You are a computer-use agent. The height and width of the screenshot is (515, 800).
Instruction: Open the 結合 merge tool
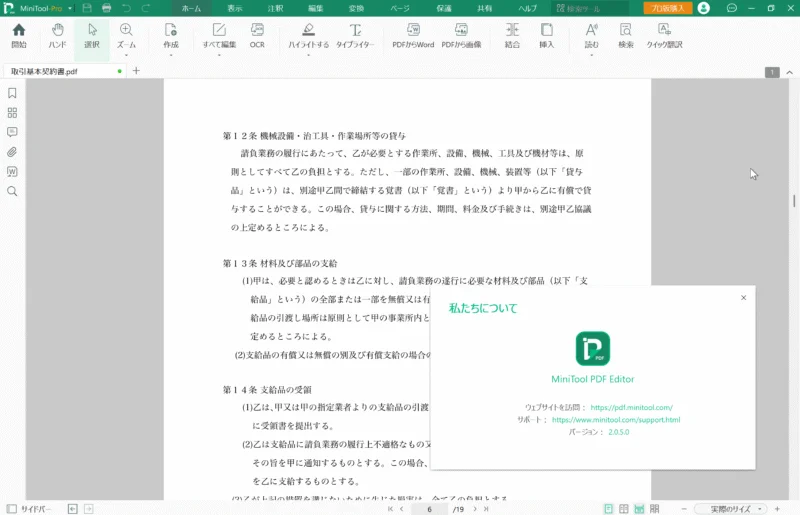click(x=512, y=36)
